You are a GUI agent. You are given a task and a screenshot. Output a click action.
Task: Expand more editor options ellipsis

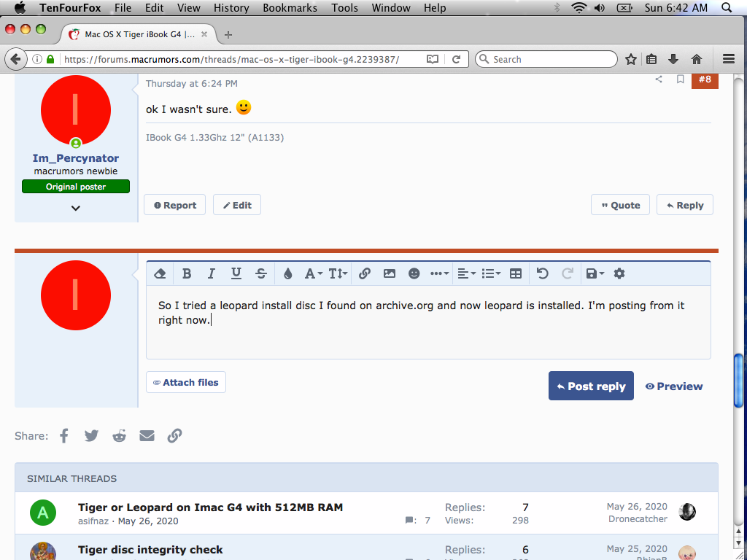tap(438, 274)
